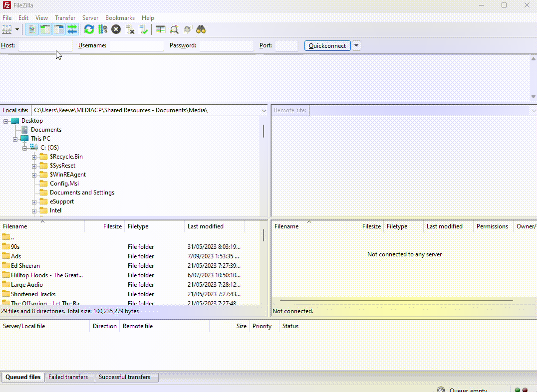Open the View menu
The height and width of the screenshot is (392, 537).
41,18
